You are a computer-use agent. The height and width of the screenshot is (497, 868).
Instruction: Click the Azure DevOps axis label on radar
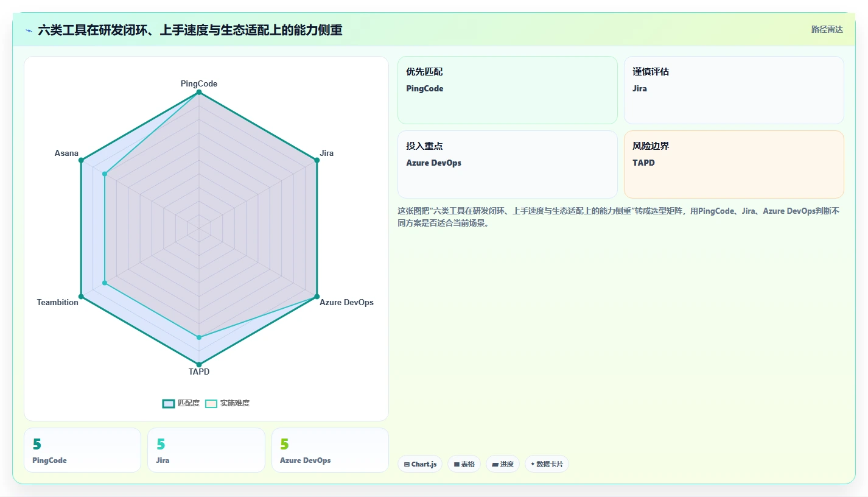pyautogui.click(x=346, y=302)
